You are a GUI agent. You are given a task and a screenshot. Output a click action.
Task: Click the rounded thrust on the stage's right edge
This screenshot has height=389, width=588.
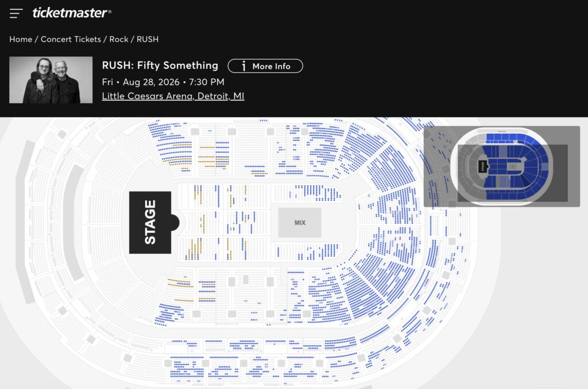tap(175, 222)
